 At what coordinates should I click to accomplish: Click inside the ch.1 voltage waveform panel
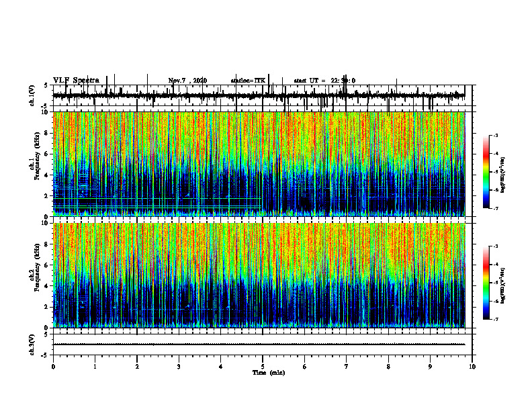262,95
